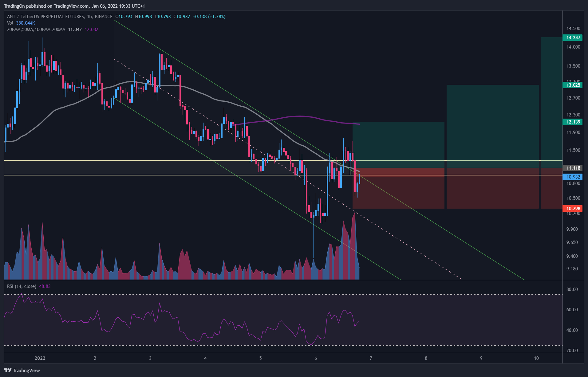Screen dimensions: 588x377
Task: Click the 11.500 price axis tick
Action: [573, 150]
